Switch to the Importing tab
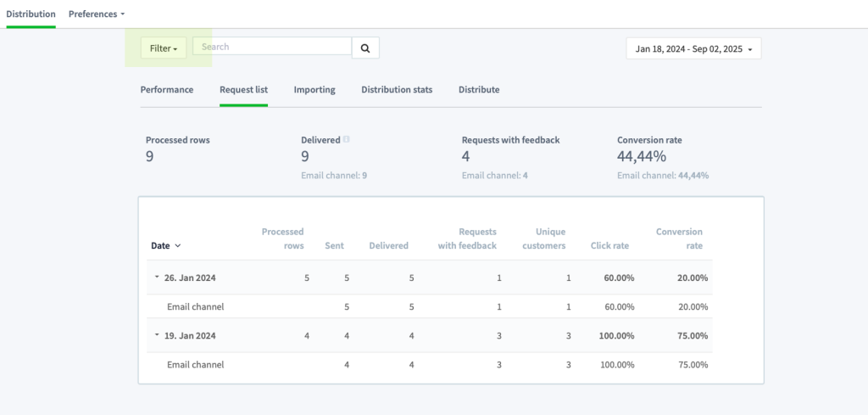Screen dimensions: 868x415 tap(314, 89)
